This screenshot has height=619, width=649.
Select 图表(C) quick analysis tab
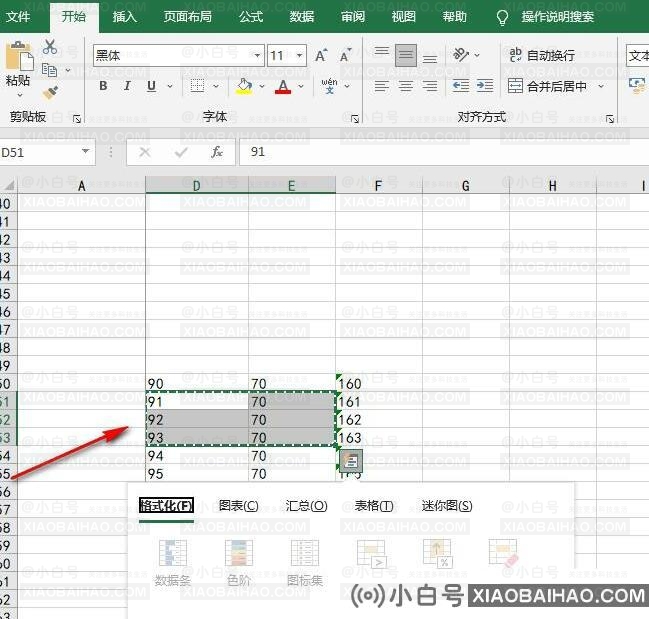(x=238, y=506)
